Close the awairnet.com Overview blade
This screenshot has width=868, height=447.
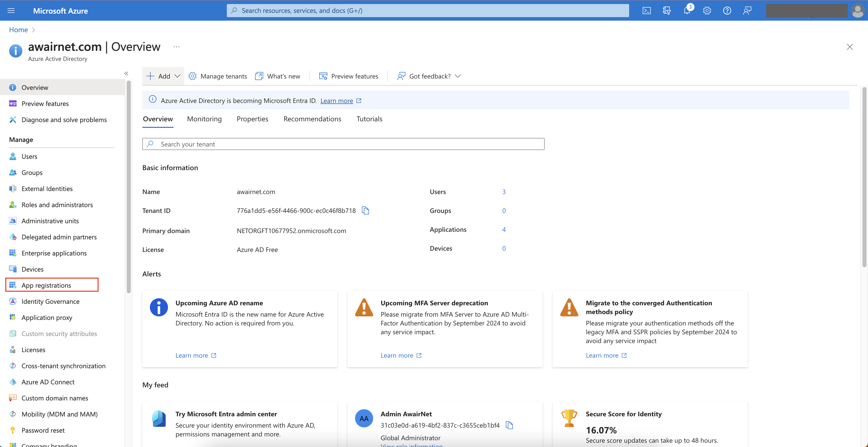coord(849,47)
